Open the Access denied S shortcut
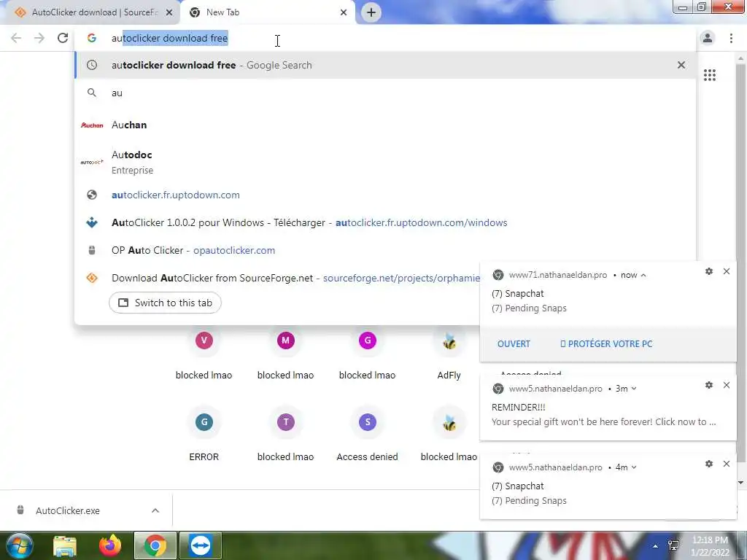Viewport: 747px width, 560px height. 368,433
